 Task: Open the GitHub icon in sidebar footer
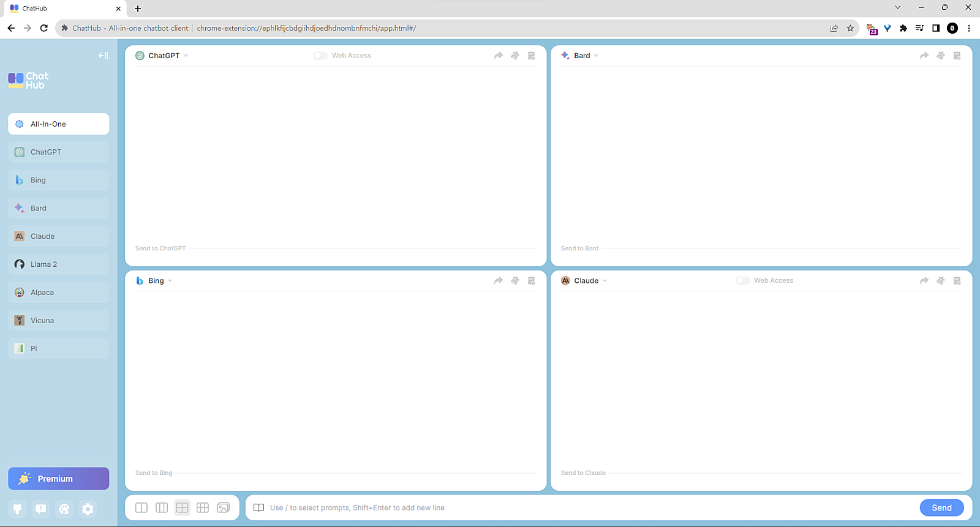(17, 509)
